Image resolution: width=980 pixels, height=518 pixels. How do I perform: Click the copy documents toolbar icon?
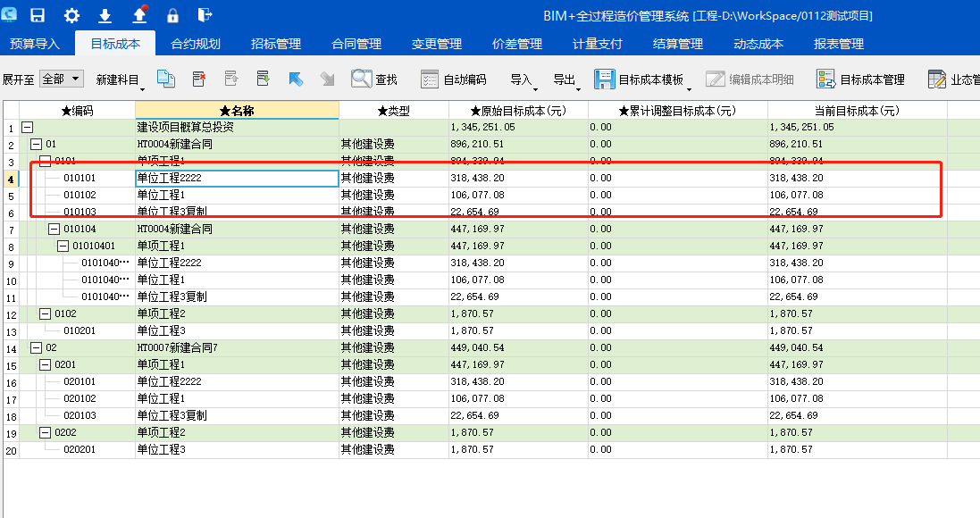tap(165, 79)
